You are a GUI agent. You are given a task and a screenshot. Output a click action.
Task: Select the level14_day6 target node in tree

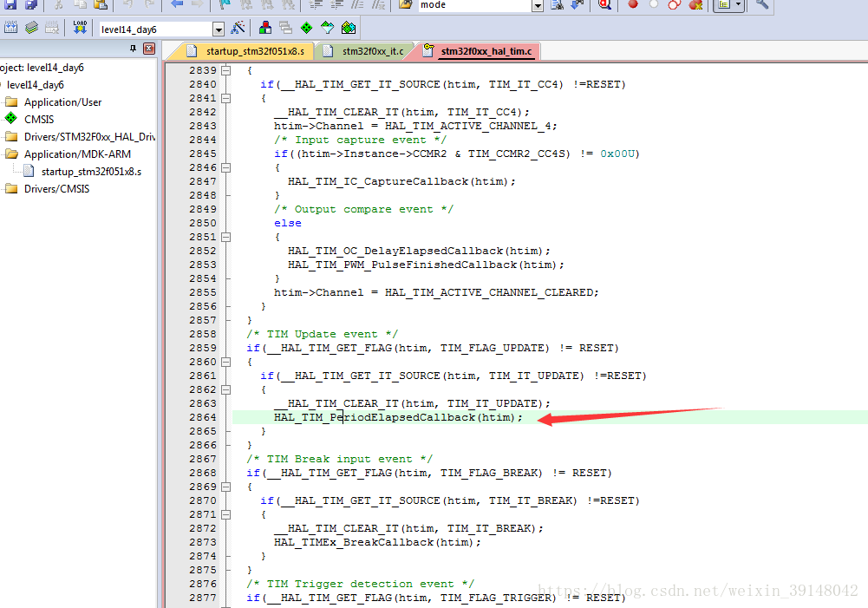click(x=35, y=85)
